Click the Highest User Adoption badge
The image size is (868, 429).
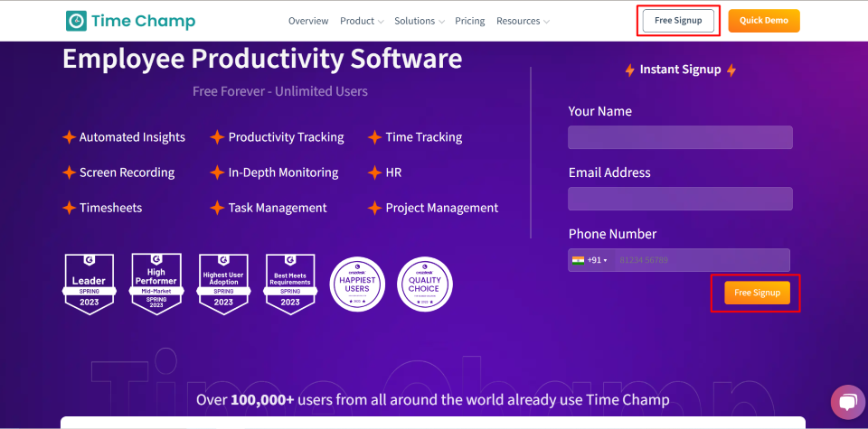(223, 284)
